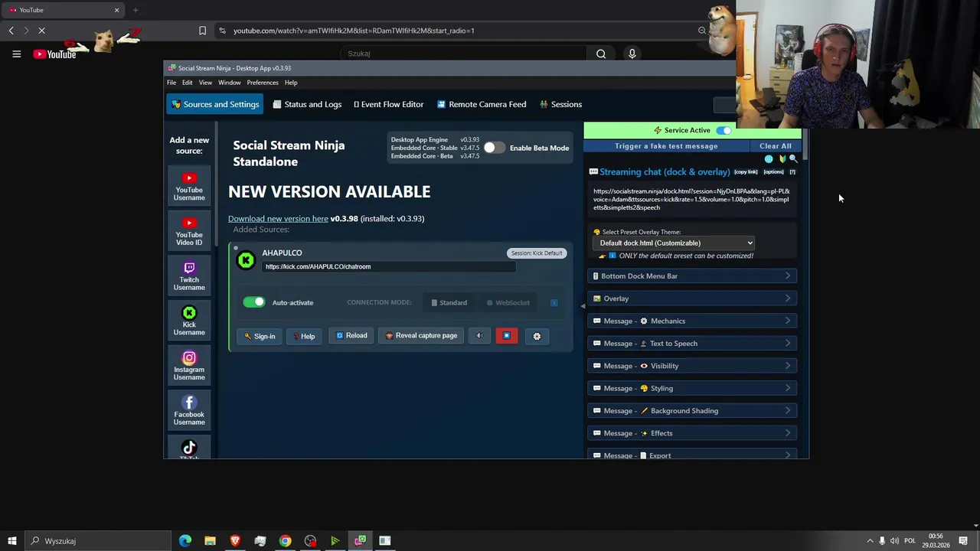Switch to Event Flow Editor tab
The image size is (980, 551).
pyautogui.click(x=388, y=104)
